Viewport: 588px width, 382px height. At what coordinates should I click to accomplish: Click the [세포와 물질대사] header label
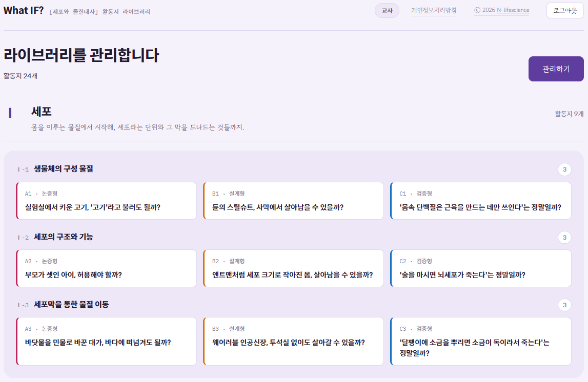pos(73,12)
